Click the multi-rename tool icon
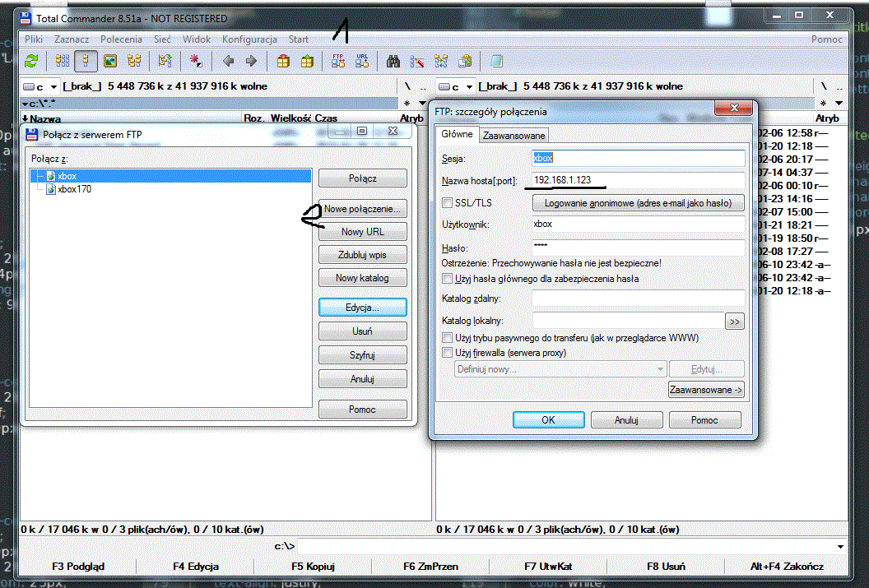 coord(416,61)
